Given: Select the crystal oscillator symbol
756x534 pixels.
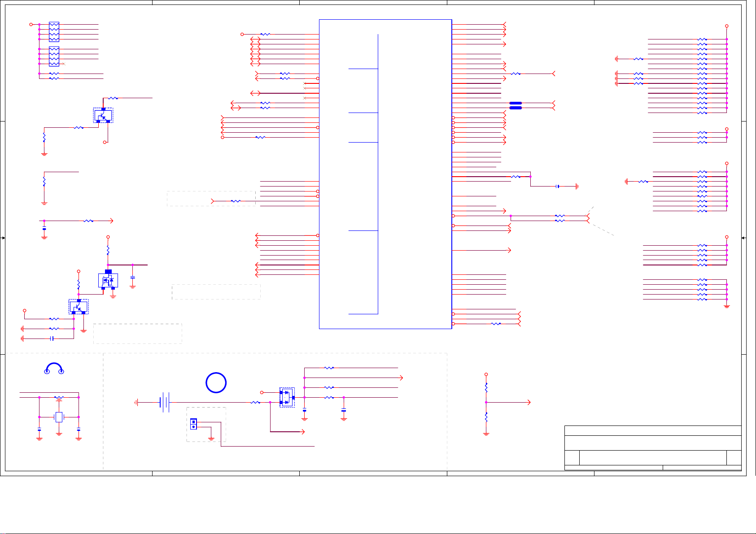Looking at the screenshot, I should [59, 417].
